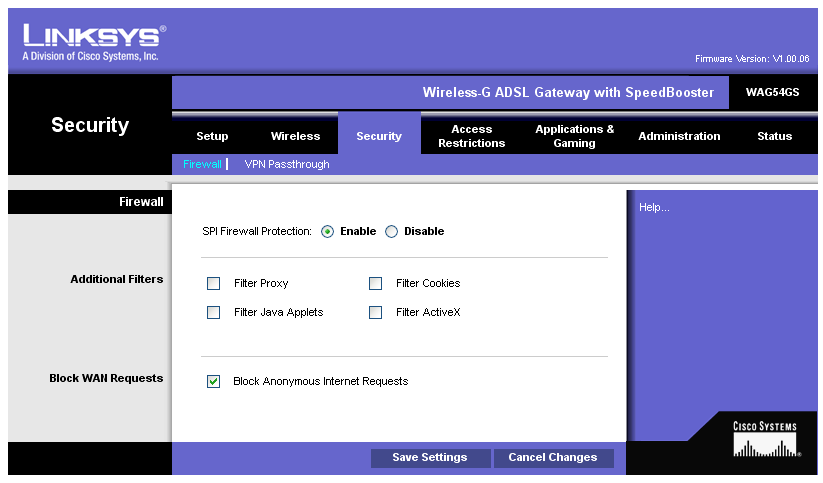Click the Block WAN Requests label
Viewport: 823px width, 483px height.
pos(106,379)
